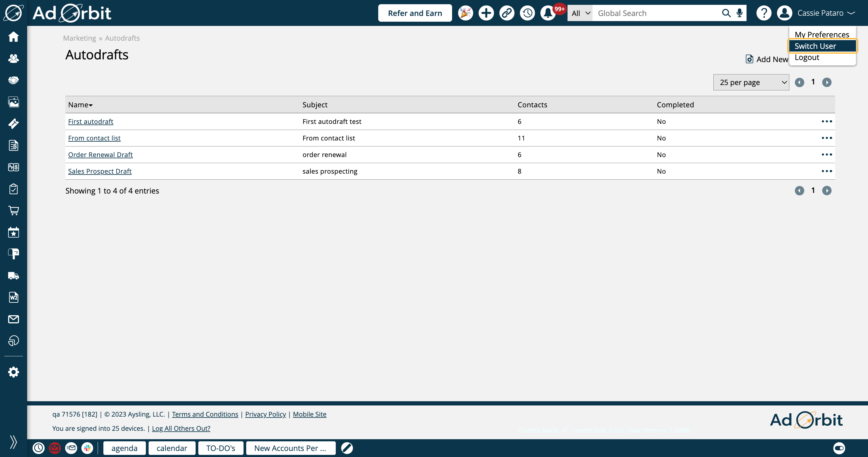Sort by the Name column header
868x457 pixels.
pyautogui.click(x=80, y=105)
